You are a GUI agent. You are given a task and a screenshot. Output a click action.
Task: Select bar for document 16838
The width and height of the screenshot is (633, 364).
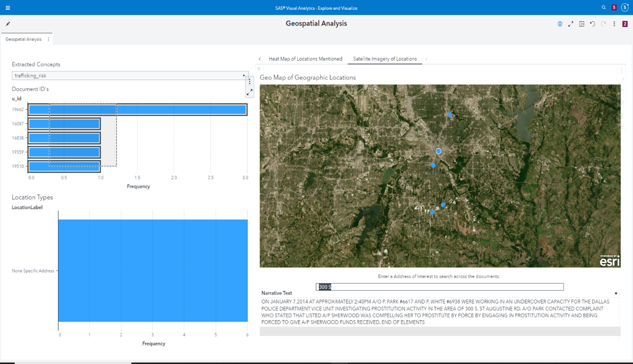click(64, 138)
